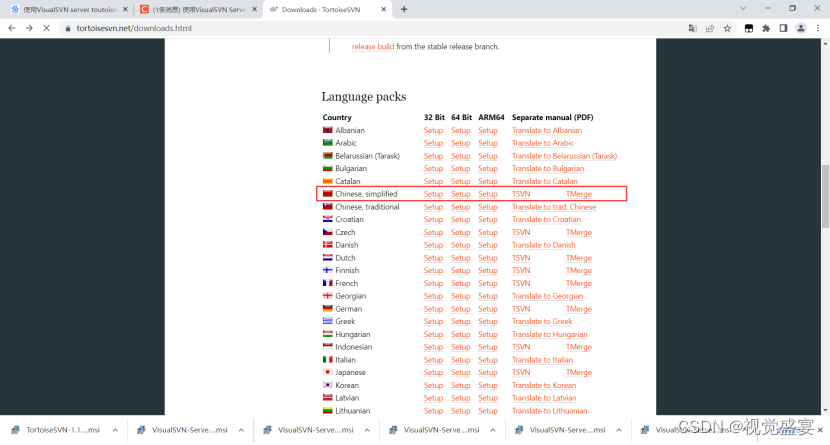830x445 pixels.
Task: Click the scrollbar up arrow
Action: 825,43
